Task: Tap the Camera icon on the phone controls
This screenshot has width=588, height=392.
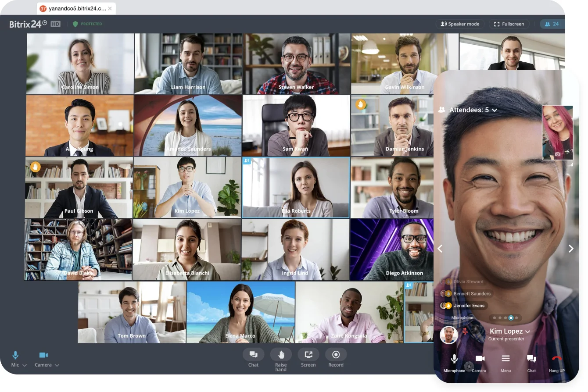Action: [480, 358]
